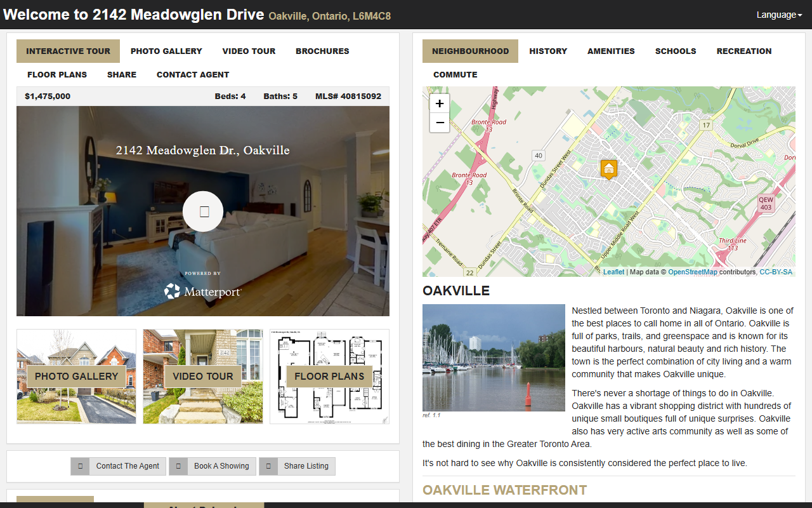Click the Baths: 5 label
This screenshot has height=508, width=812.
pyautogui.click(x=280, y=97)
